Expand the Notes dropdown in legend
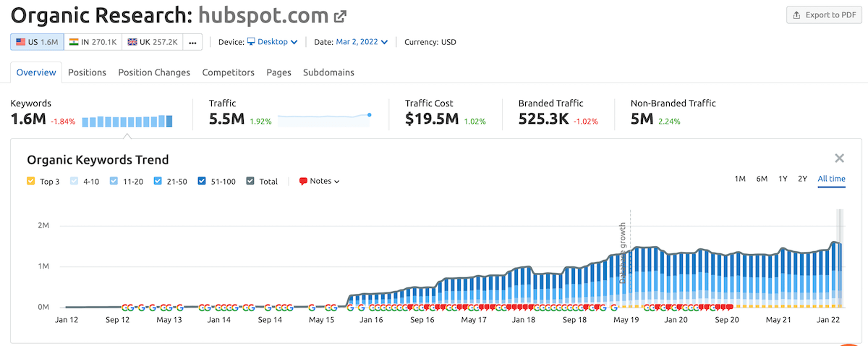Image resolution: width=868 pixels, height=346 pixels. (319, 182)
